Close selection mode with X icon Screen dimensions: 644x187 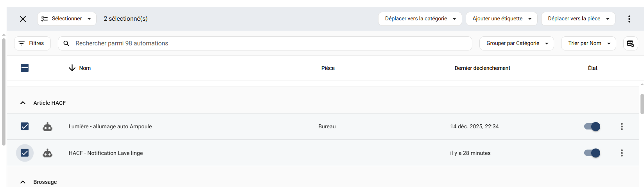[x=23, y=19]
